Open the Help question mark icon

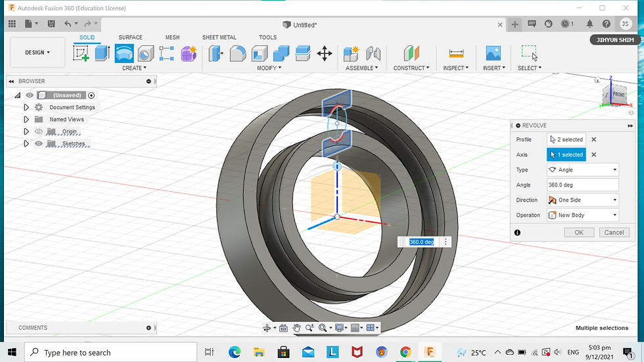(606, 24)
